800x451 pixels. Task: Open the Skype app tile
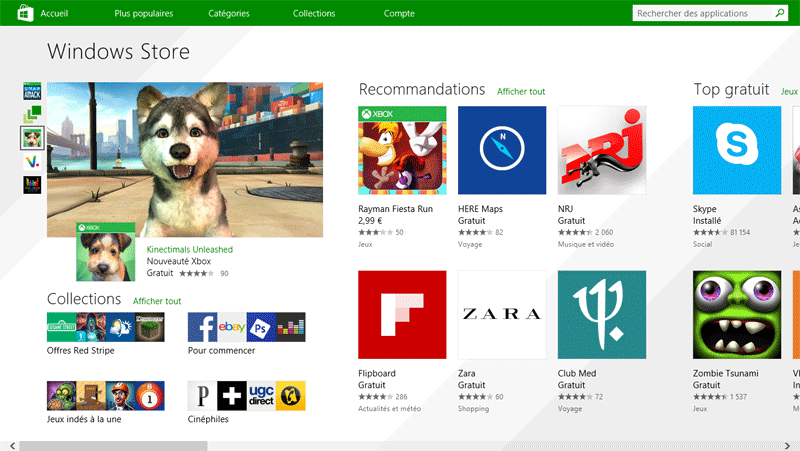[737, 150]
